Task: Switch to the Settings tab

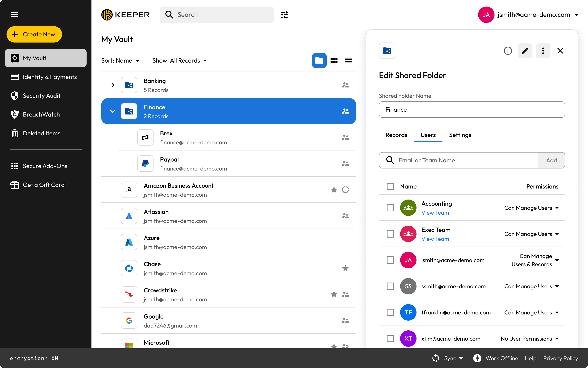Action: click(x=460, y=135)
